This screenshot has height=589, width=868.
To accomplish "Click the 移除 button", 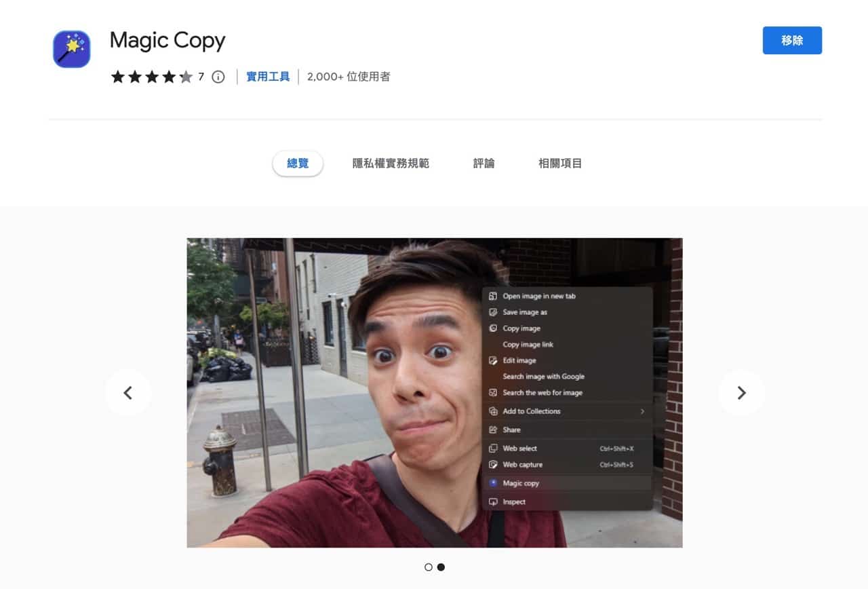I will tap(792, 41).
